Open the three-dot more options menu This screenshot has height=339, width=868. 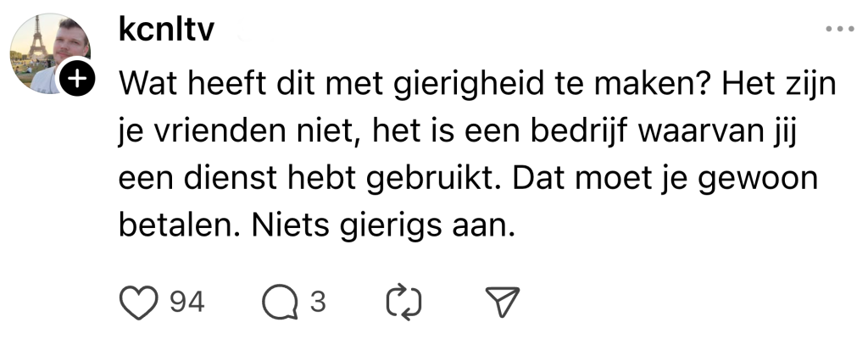click(x=839, y=30)
